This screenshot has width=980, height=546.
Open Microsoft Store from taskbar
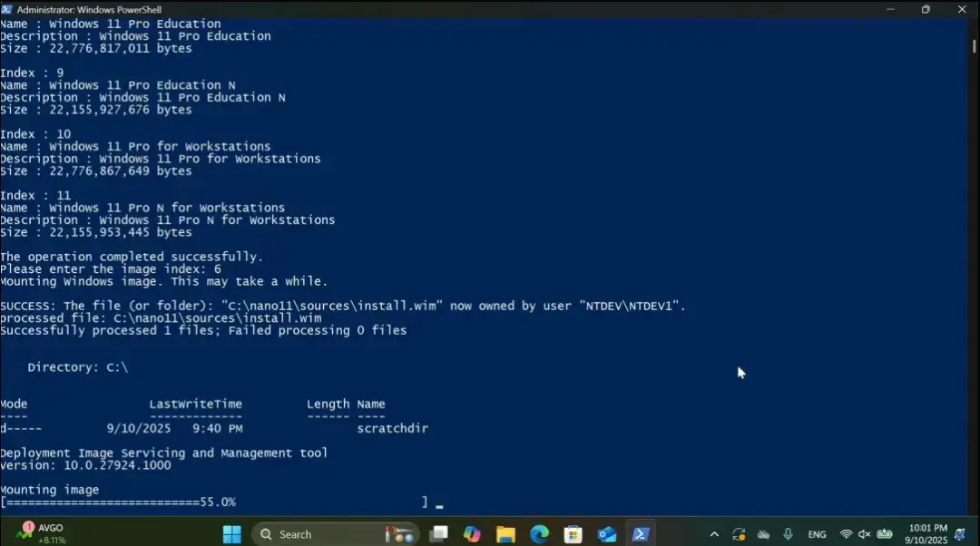tap(573, 534)
